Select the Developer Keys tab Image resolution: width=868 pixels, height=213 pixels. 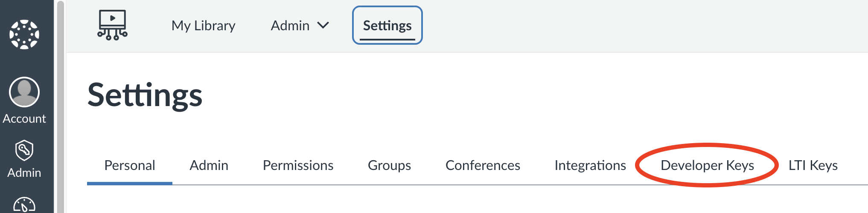[x=708, y=165]
